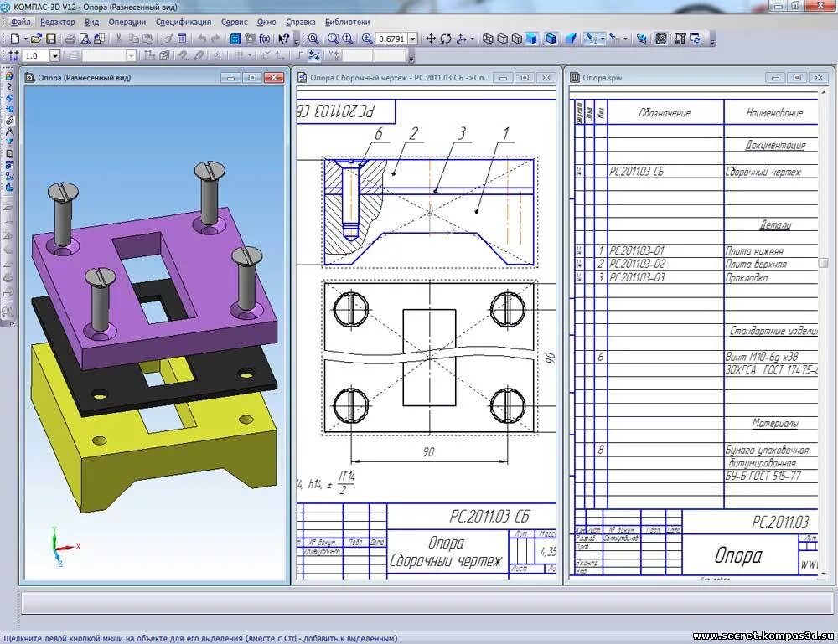Click the Обозначение column header

click(x=665, y=113)
